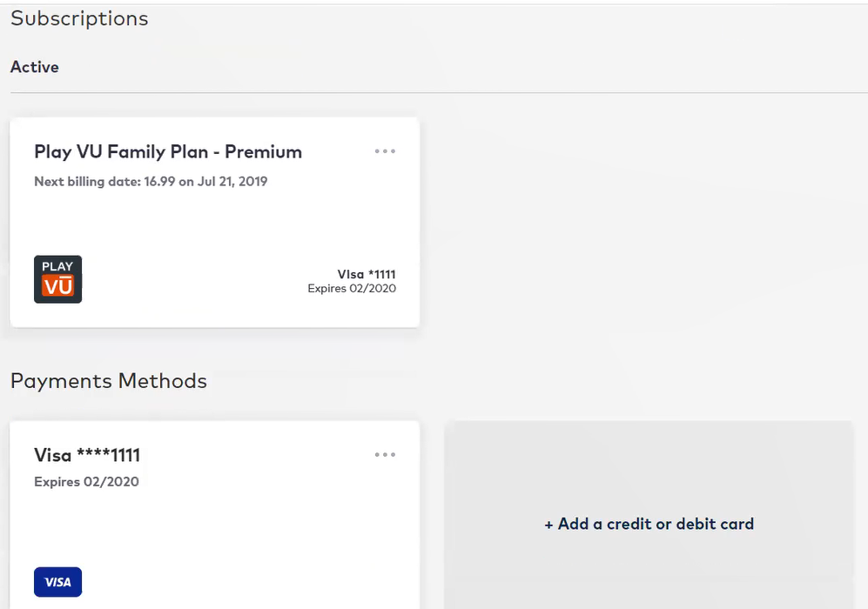Click the Play VU logo icon
Image resolution: width=868 pixels, height=609 pixels.
pos(58,279)
